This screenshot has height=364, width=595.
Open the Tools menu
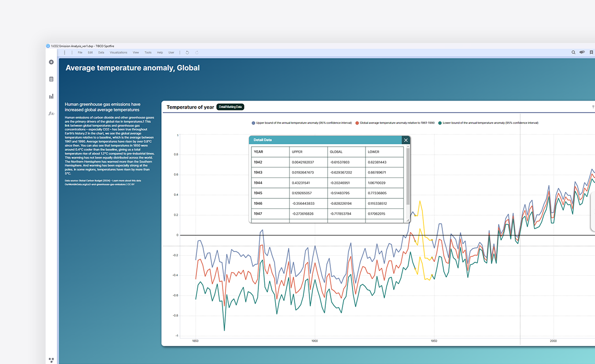click(148, 53)
